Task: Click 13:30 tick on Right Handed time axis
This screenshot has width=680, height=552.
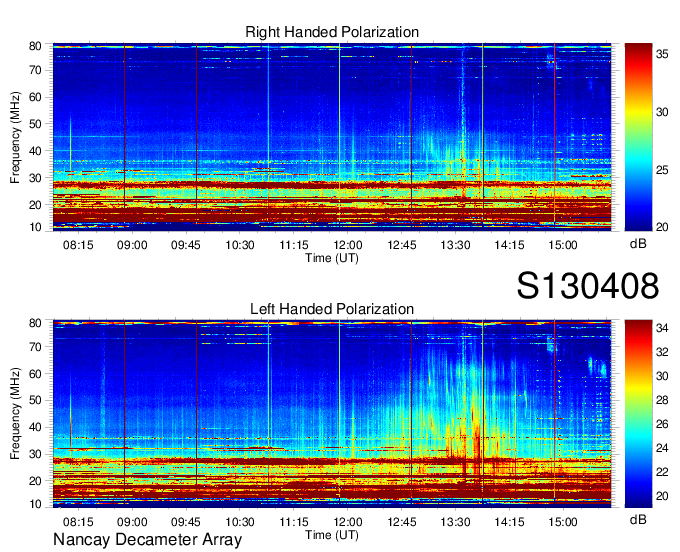Action: click(455, 245)
